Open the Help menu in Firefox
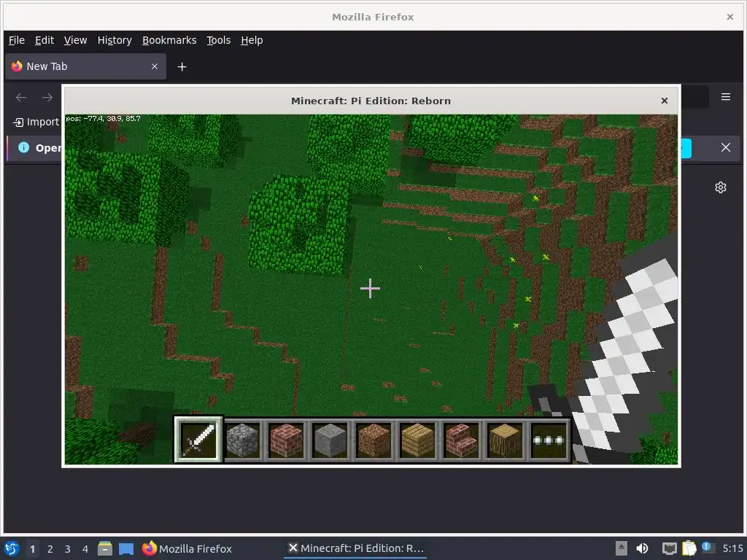This screenshot has width=747, height=560. point(252,40)
